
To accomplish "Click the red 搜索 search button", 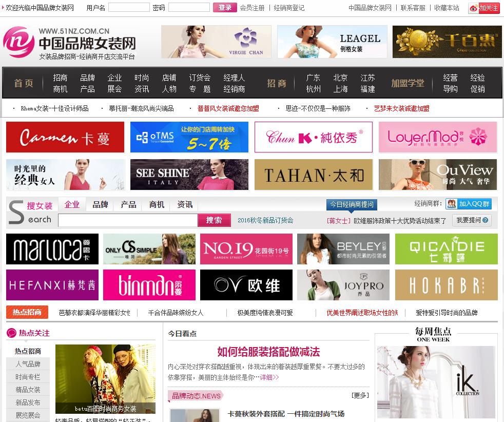I will (214, 220).
